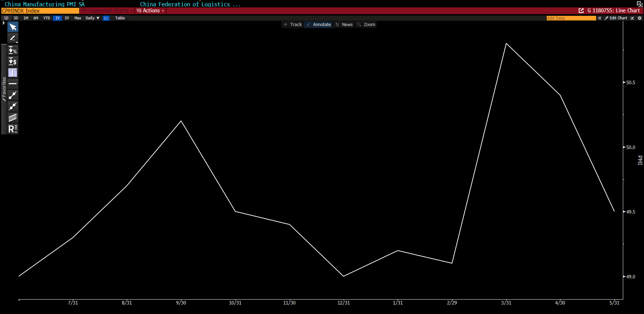Click the Add Data input field
The height and width of the screenshot is (314, 644).
click(x=571, y=18)
